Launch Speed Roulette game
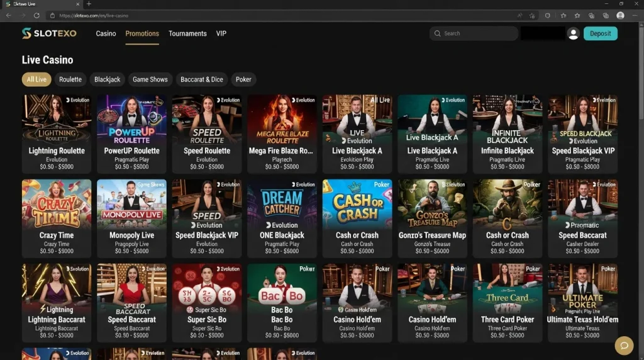 [207, 134]
